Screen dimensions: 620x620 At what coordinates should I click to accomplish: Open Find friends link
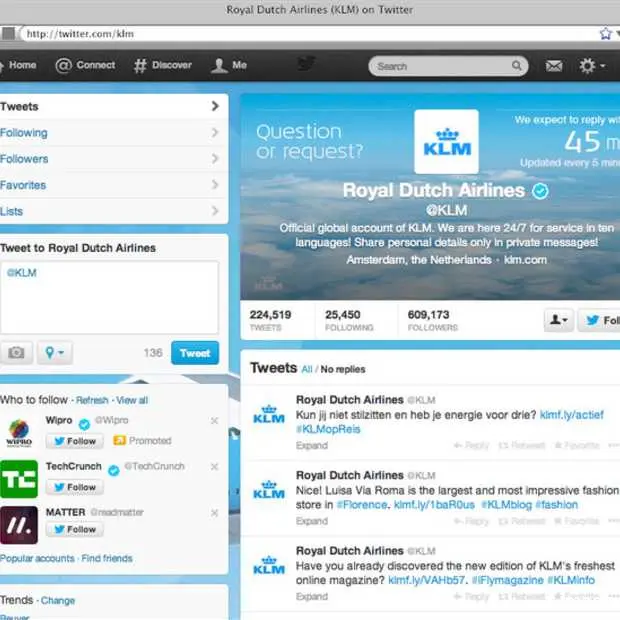[x=107, y=558]
